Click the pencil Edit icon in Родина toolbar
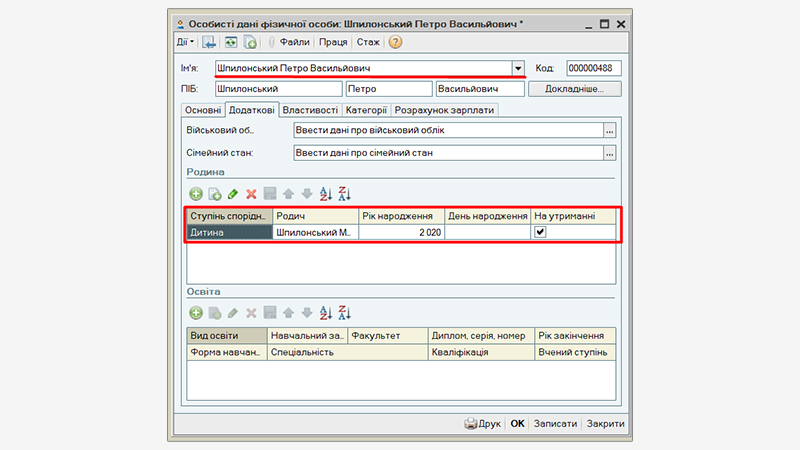Screen dimensions: 800x450 pyautogui.click(x=233, y=194)
